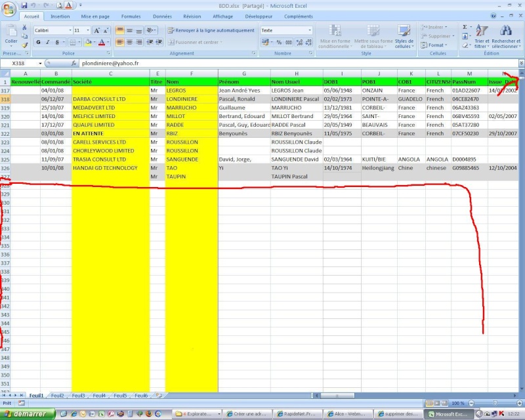
Task: Toggle italic formatting
Action: (48, 42)
